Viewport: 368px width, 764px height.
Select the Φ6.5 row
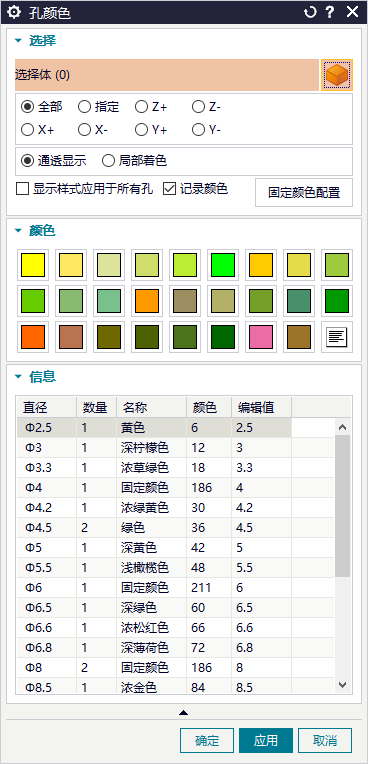[176, 608]
